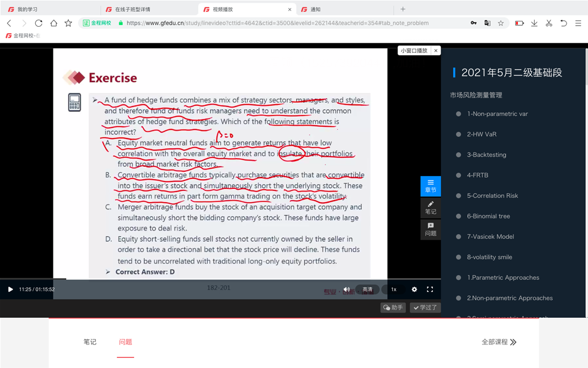The image size is (588, 368).
Task: Open a new browser tab with plus
Action: pyautogui.click(x=403, y=9)
